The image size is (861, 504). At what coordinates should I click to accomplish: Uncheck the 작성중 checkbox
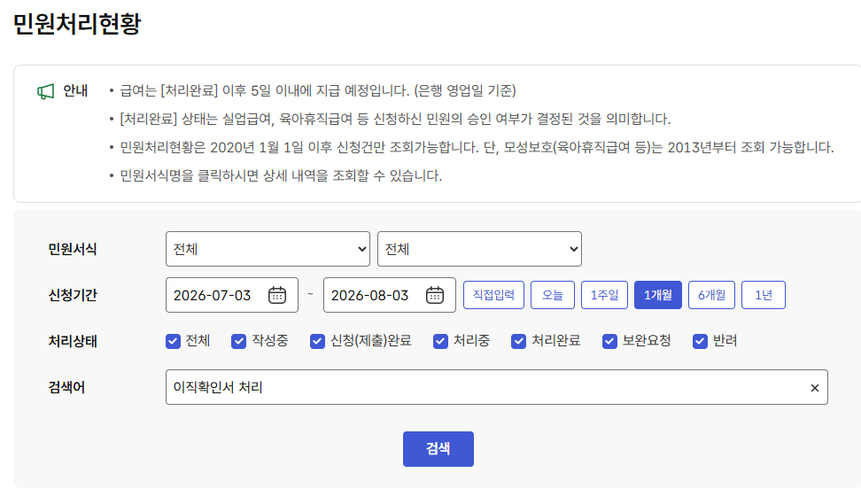click(x=239, y=342)
